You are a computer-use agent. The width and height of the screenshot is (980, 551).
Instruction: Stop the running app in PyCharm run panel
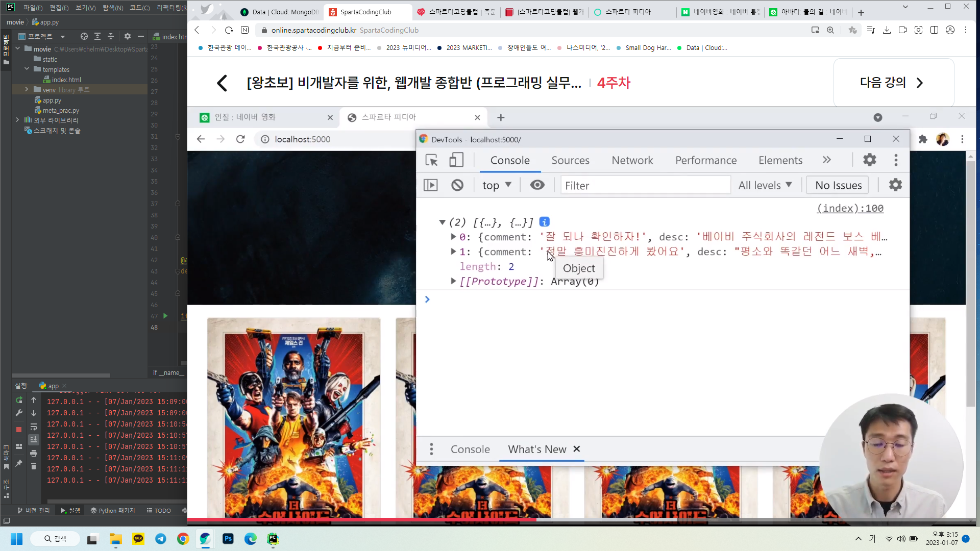click(x=19, y=430)
